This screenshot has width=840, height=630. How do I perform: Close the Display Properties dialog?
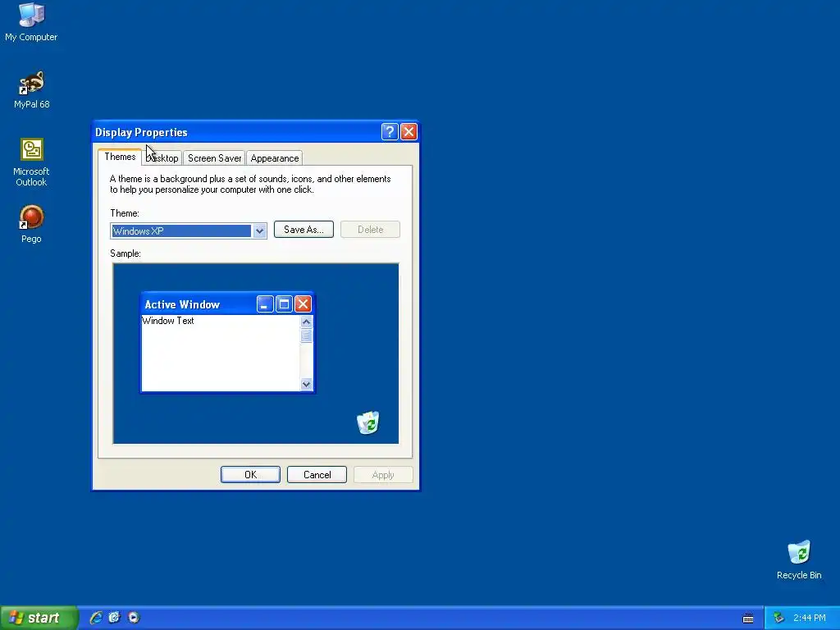coord(409,132)
